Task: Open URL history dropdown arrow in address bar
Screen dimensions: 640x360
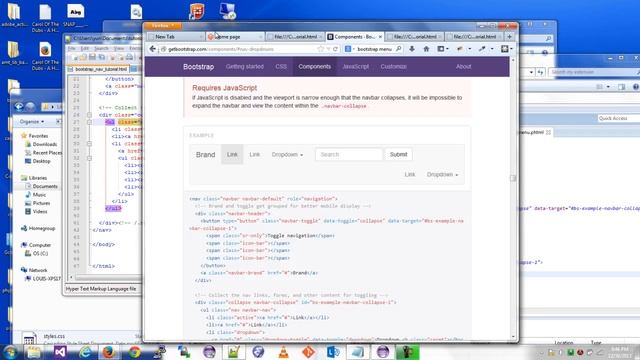Action: coord(328,49)
